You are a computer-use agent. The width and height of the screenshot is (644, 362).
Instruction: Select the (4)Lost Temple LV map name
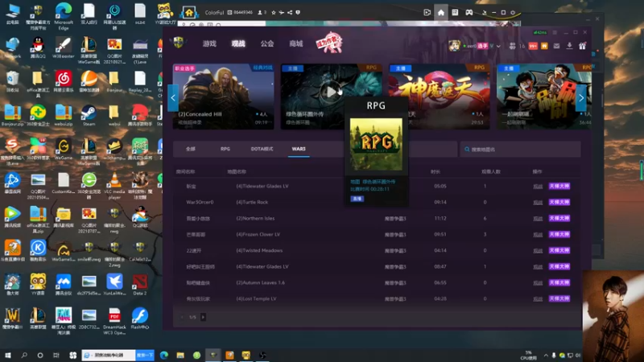256,298
